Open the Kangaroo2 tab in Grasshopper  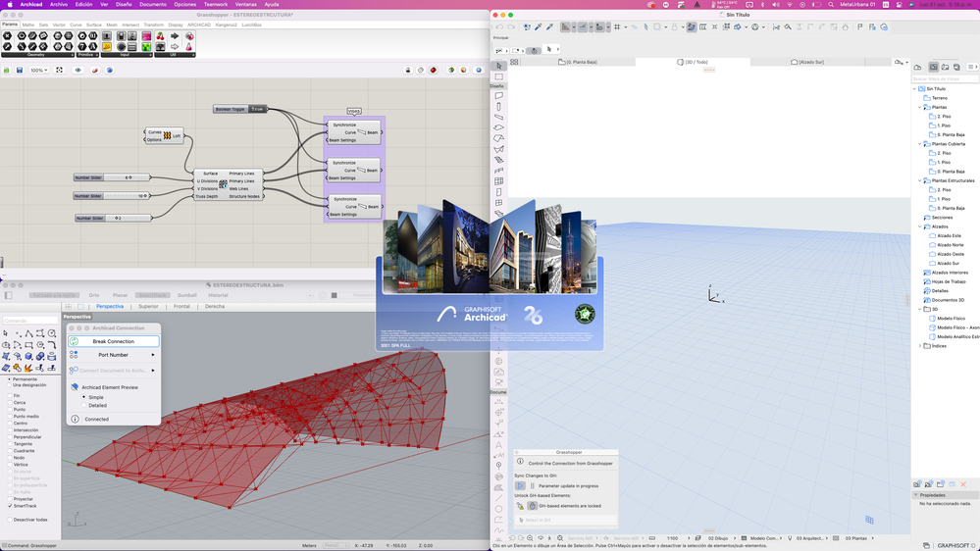click(227, 25)
